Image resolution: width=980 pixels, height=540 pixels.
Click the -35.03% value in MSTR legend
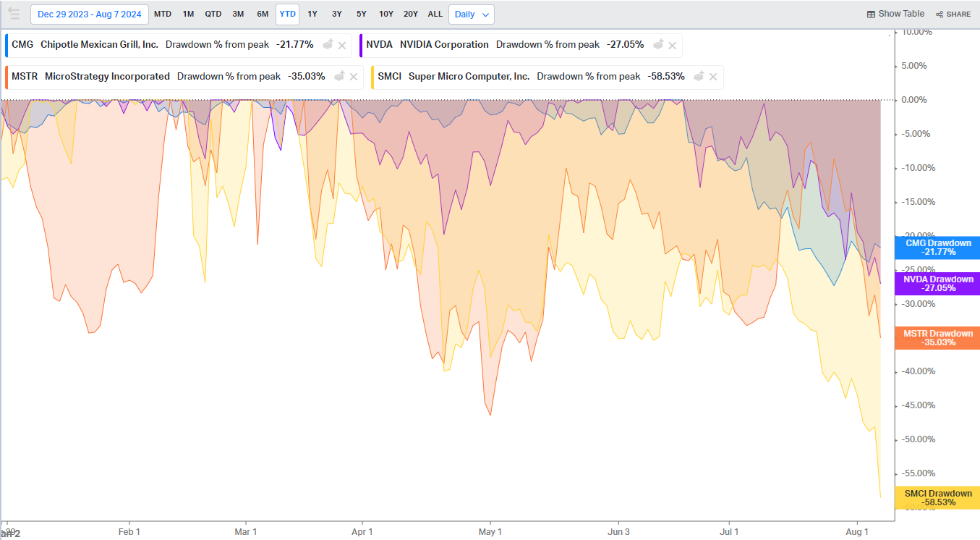tap(306, 77)
